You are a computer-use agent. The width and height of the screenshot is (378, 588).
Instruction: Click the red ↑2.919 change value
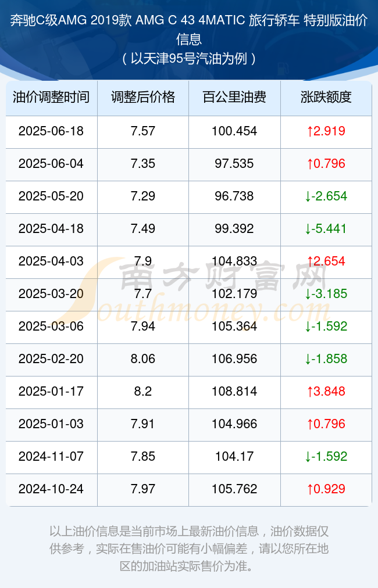click(x=326, y=131)
